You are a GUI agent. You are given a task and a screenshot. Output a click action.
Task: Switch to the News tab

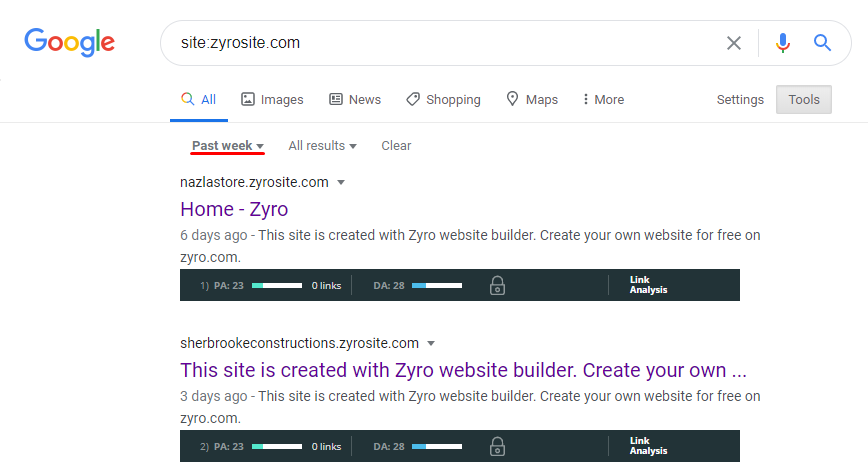(355, 100)
